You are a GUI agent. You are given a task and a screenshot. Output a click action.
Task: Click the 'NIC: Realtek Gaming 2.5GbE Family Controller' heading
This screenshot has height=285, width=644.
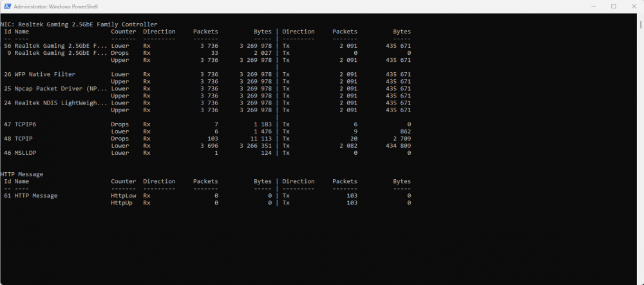pyautogui.click(x=79, y=24)
